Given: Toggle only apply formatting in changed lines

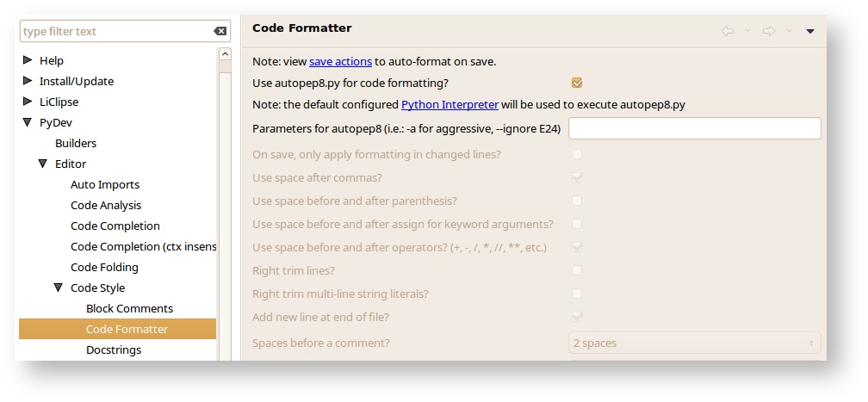Looking at the screenshot, I should pos(577,154).
